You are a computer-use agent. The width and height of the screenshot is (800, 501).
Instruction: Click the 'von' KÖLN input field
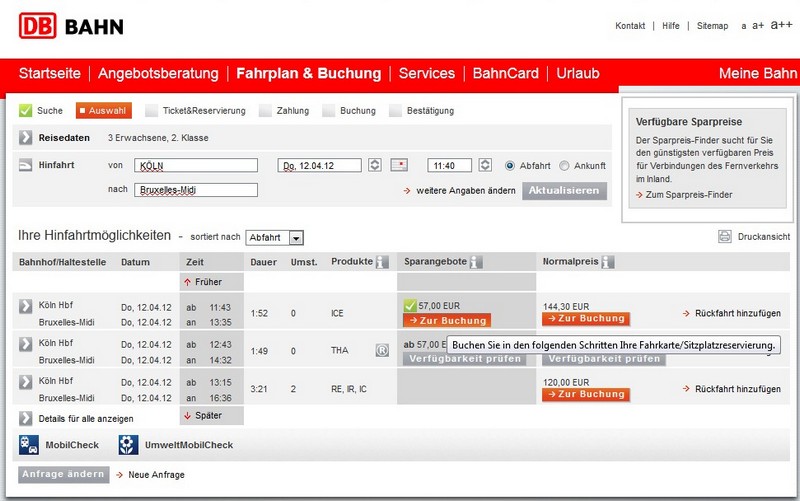196,165
